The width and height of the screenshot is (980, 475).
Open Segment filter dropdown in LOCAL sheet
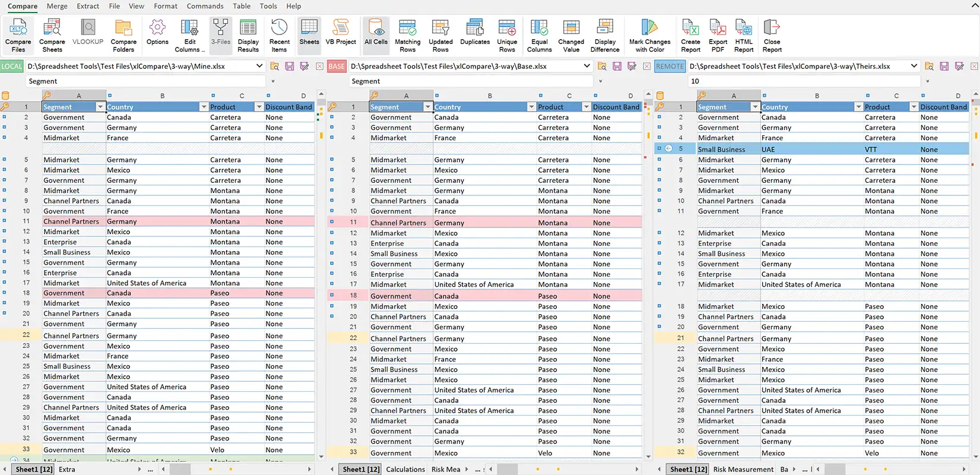[x=100, y=107]
